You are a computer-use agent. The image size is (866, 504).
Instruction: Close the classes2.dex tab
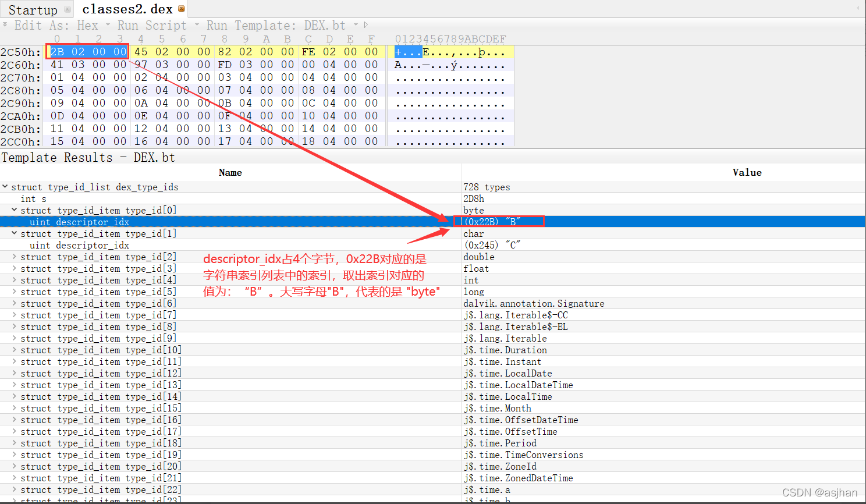(182, 9)
